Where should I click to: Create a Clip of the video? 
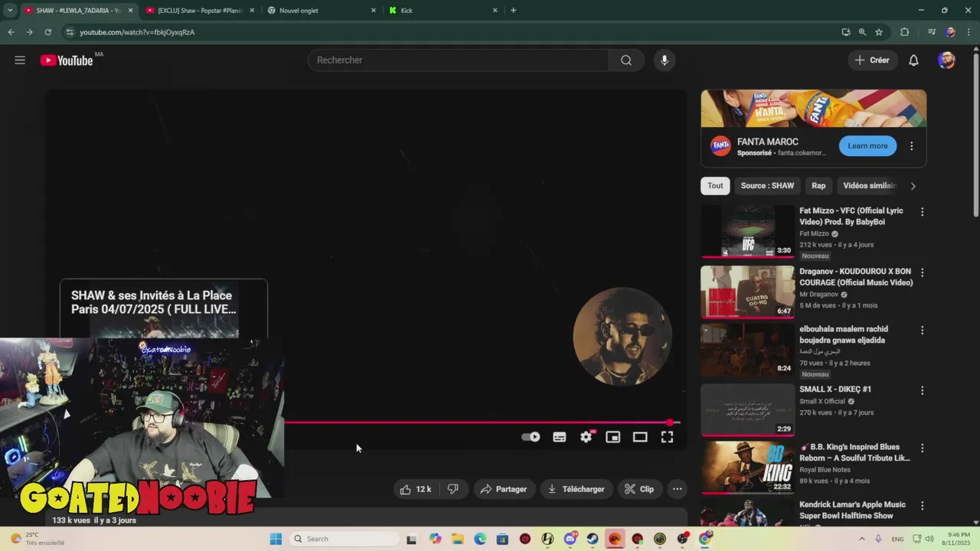point(639,489)
